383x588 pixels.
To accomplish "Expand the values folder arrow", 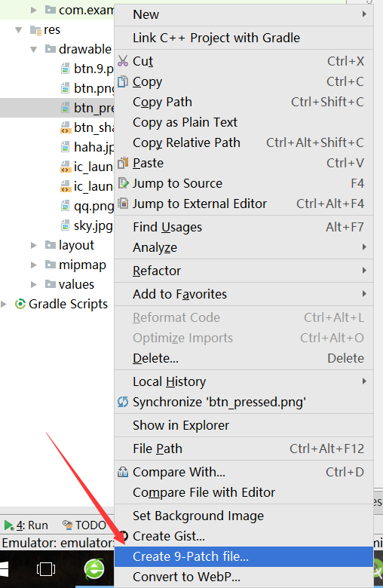I will coord(33,284).
